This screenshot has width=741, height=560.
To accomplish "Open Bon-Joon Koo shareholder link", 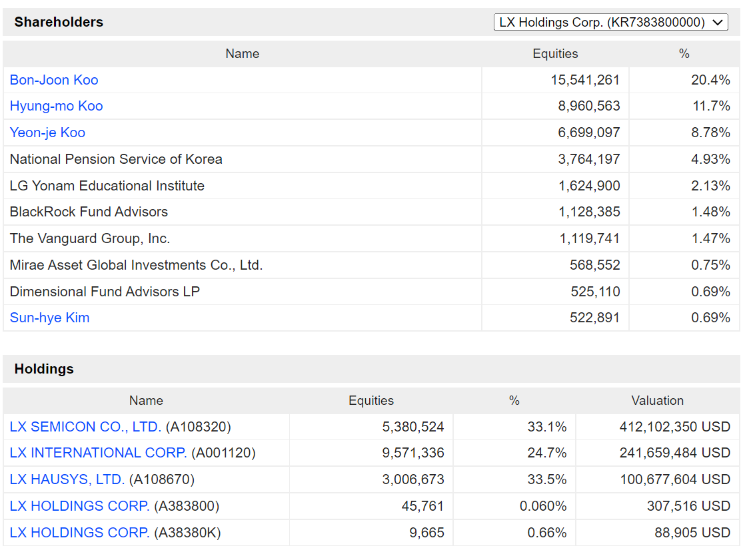I will click(x=54, y=80).
